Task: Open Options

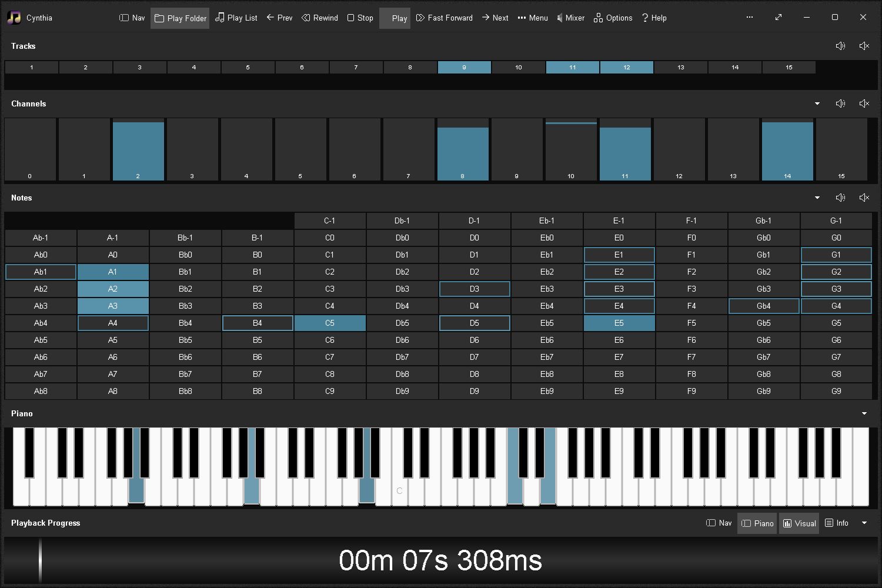Action: (x=613, y=18)
